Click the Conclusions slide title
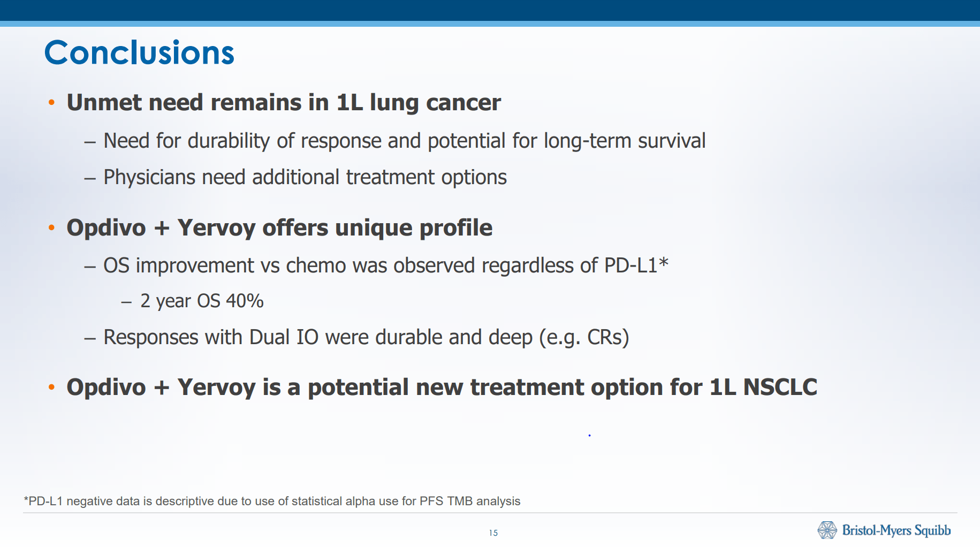This screenshot has height=547, width=980. tap(139, 53)
